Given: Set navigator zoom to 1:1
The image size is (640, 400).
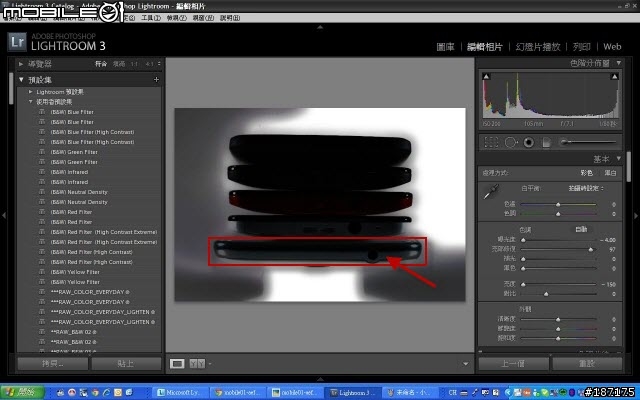Looking at the screenshot, I should coord(134,64).
